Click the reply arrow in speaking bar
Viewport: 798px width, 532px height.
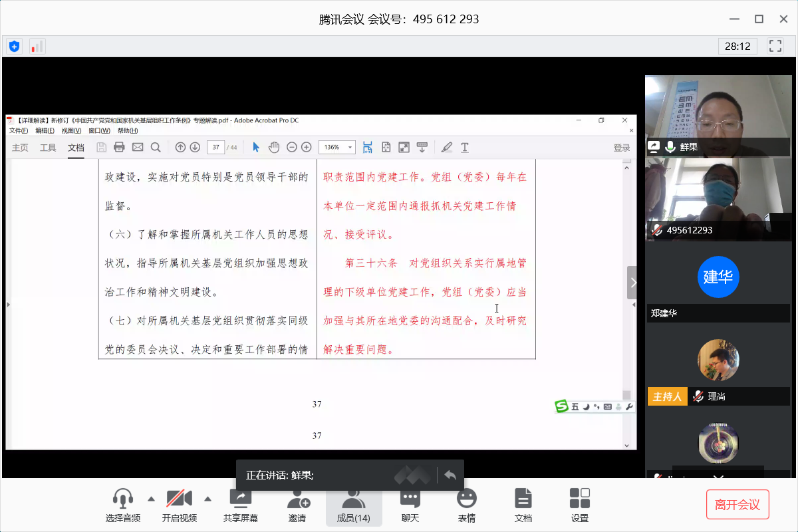[450, 475]
